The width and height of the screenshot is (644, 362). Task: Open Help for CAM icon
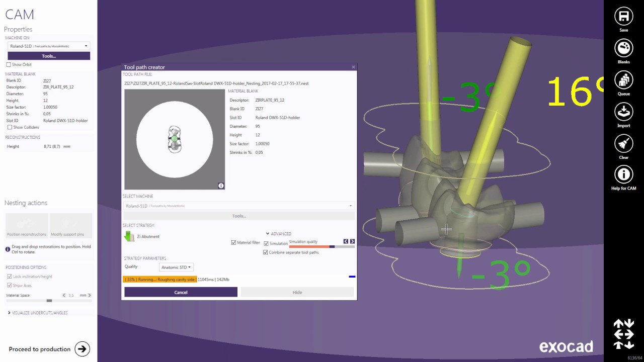(624, 174)
